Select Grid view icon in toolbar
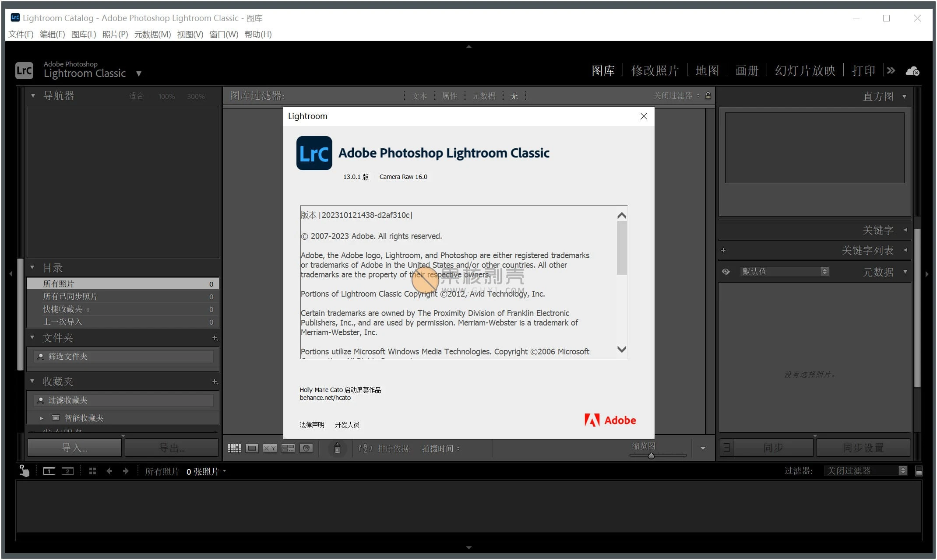This screenshot has height=560, width=937. (234, 448)
